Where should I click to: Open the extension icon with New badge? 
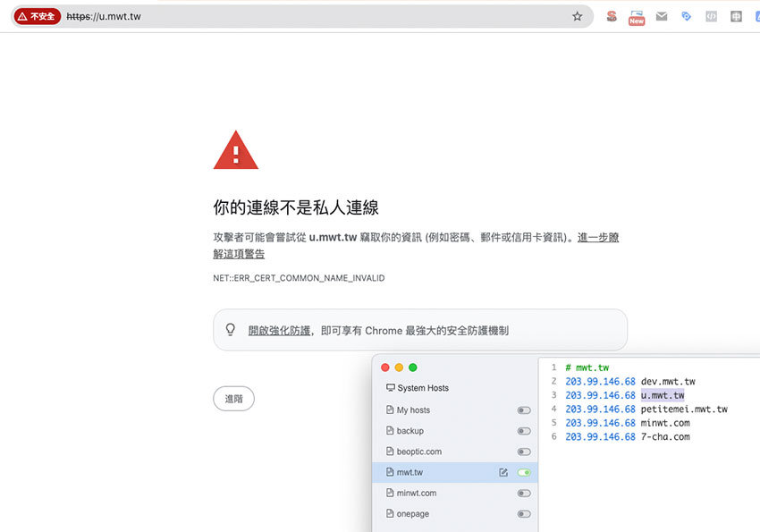pyautogui.click(x=637, y=18)
